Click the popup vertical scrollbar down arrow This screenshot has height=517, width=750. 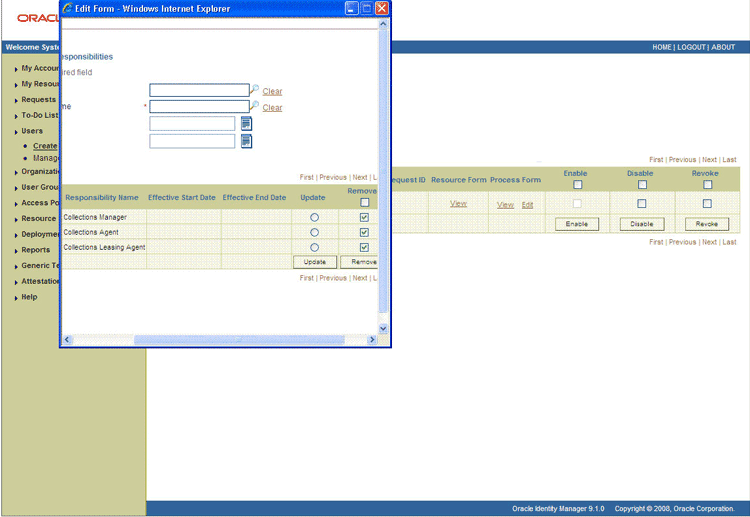point(383,329)
